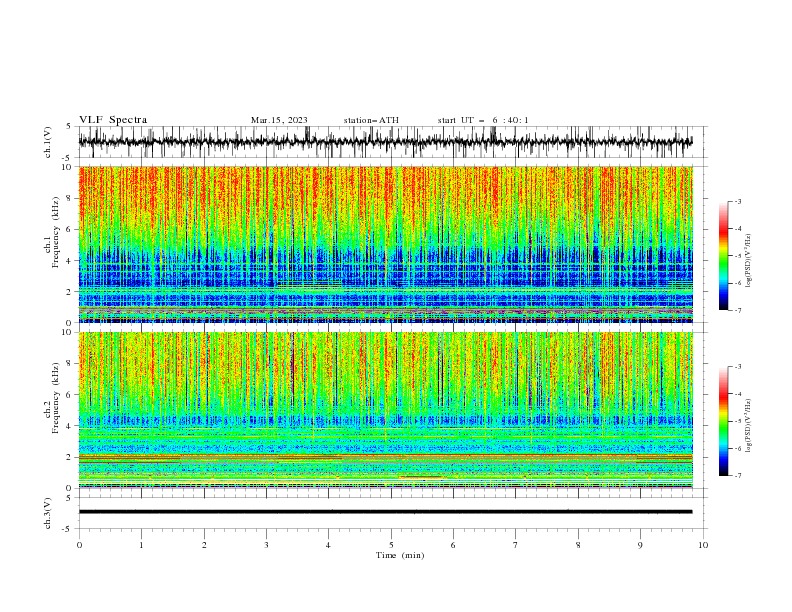The width and height of the screenshot is (792, 612).
Task: Click time-axis tick label "3"
Action: coord(266,545)
